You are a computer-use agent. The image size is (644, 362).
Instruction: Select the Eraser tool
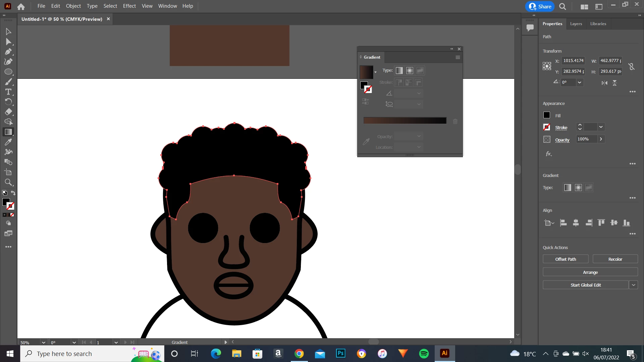click(x=8, y=112)
